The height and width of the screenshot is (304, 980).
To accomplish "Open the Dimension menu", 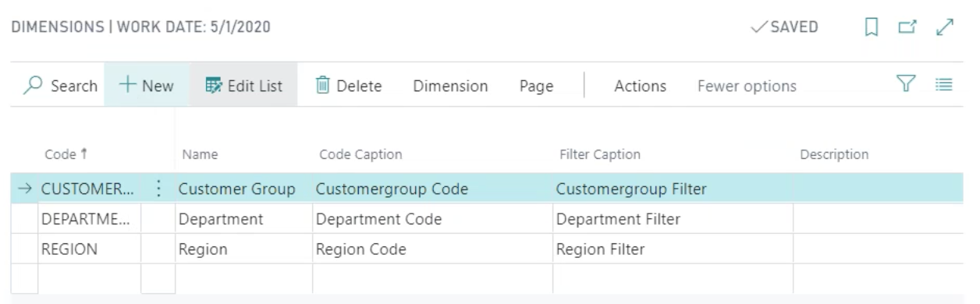I will [450, 86].
